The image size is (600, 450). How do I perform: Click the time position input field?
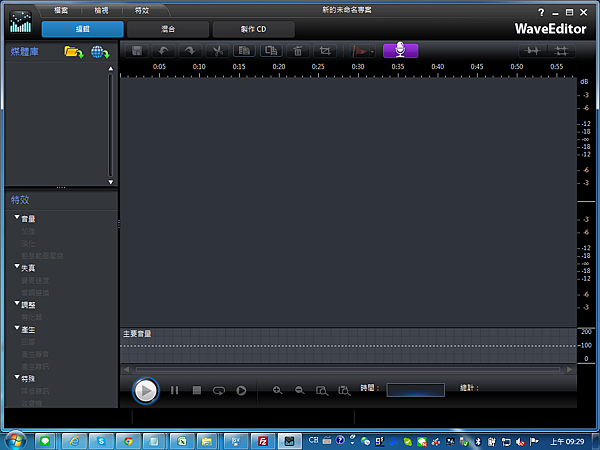(416, 390)
